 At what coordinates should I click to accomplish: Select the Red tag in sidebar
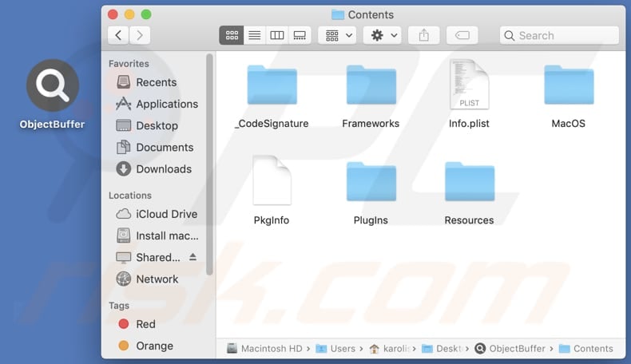click(145, 324)
